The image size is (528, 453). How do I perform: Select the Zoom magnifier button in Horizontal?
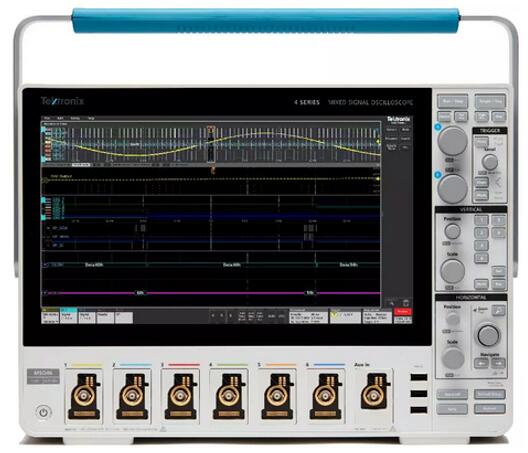(499, 310)
